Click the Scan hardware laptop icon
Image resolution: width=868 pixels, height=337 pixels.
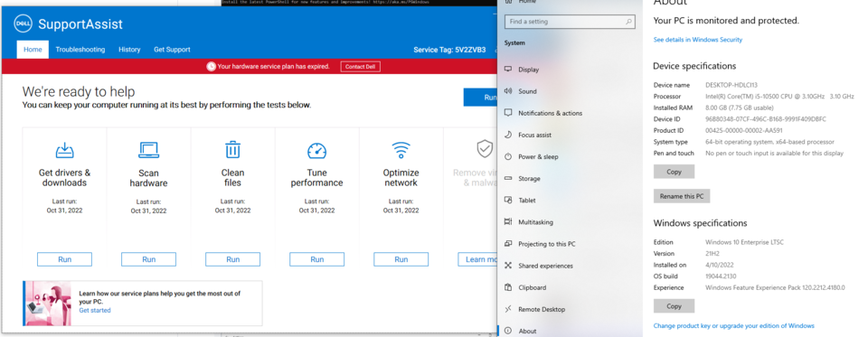tap(149, 150)
